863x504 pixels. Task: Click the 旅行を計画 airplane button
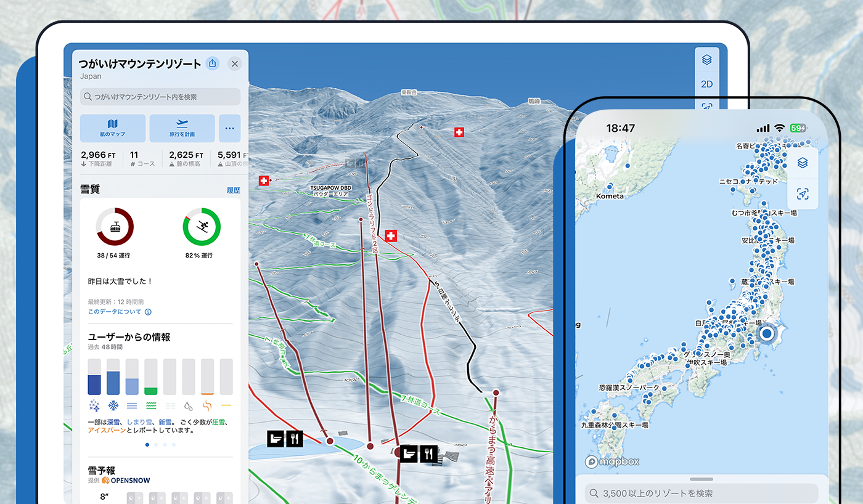tap(182, 128)
